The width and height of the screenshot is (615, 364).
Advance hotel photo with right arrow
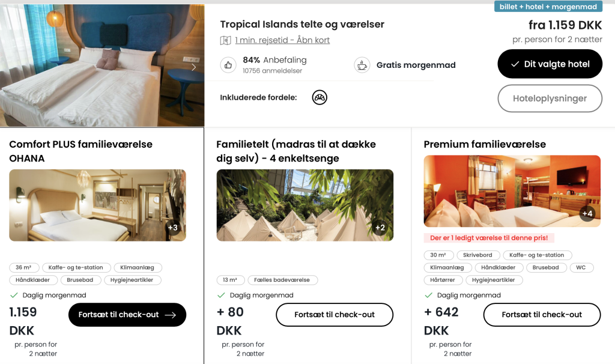pos(193,67)
